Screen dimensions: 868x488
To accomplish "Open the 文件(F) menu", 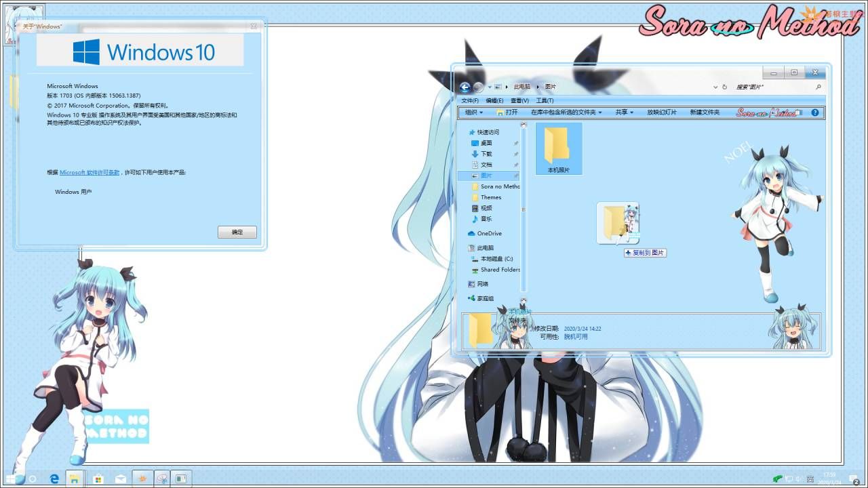I will coord(470,100).
